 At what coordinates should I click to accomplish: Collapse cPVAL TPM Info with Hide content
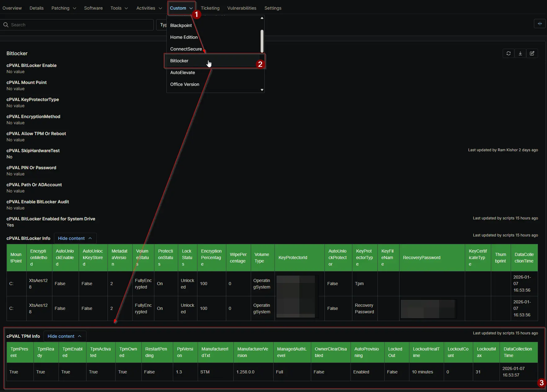[x=64, y=336]
